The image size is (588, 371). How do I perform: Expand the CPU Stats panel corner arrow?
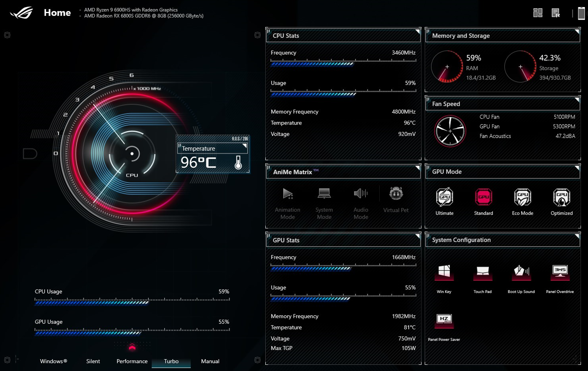pos(417,32)
